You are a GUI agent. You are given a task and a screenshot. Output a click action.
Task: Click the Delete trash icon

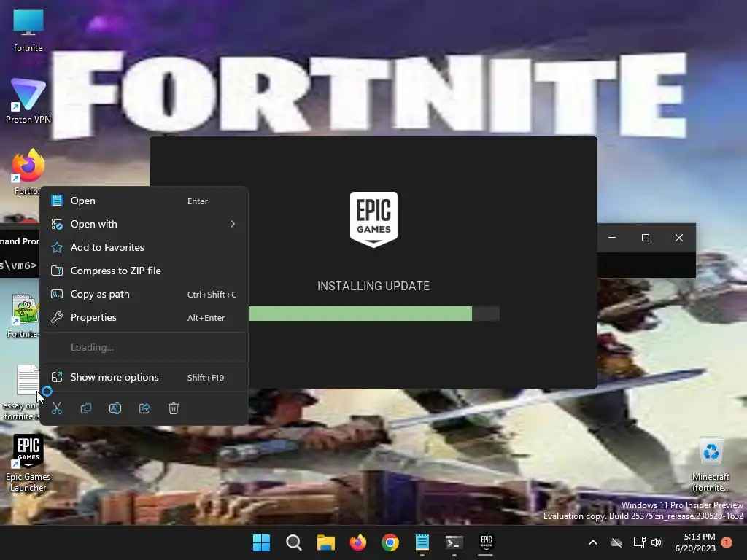tap(174, 408)
